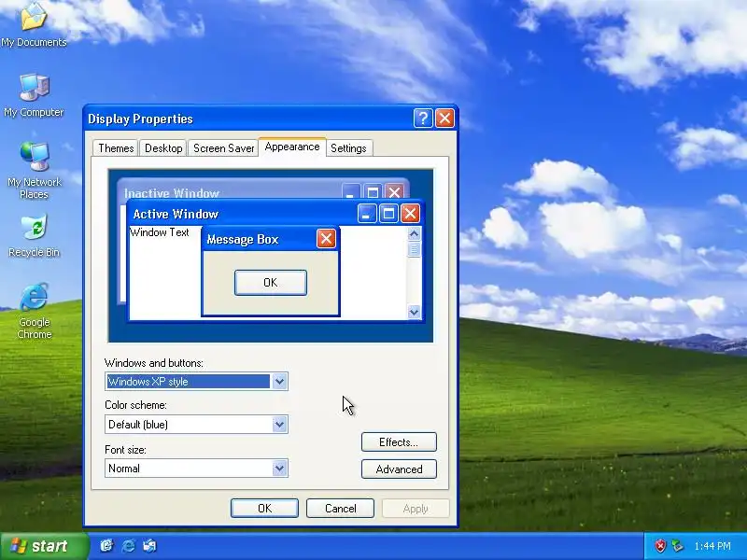
Task: Click the Message Box OK preview button
Action: [x=271, y=283]
